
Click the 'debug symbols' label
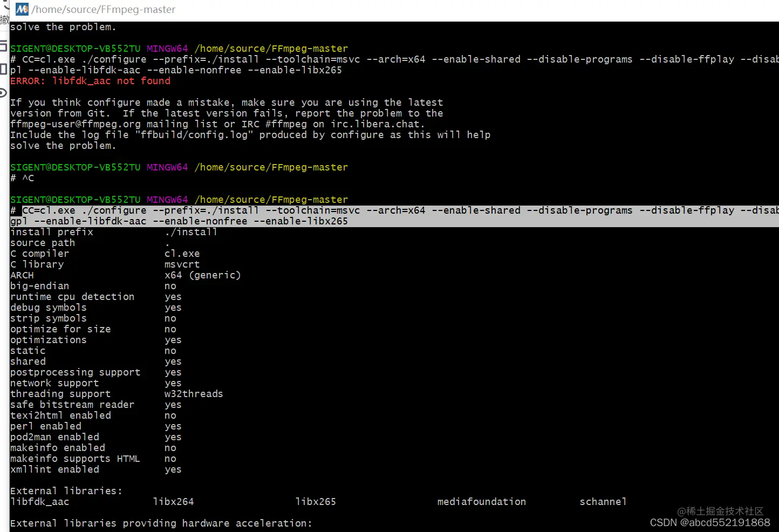pos(49,308)
